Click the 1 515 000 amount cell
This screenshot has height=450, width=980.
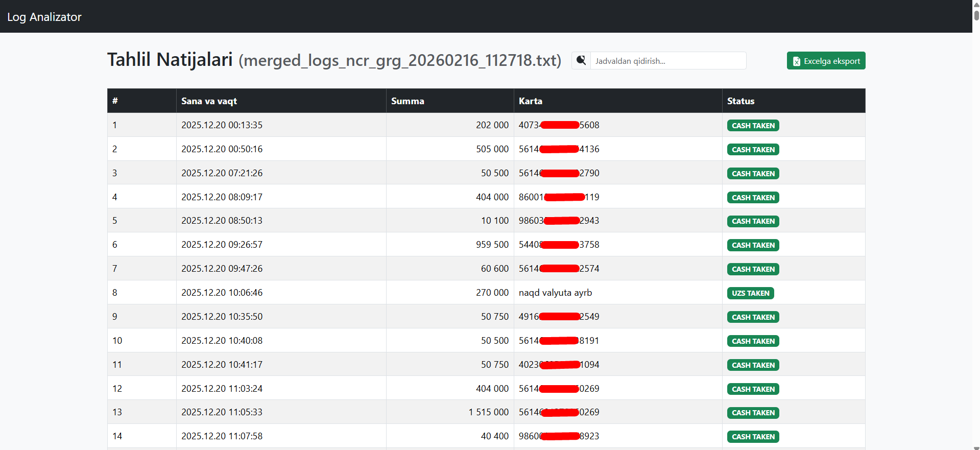point(488,412)
